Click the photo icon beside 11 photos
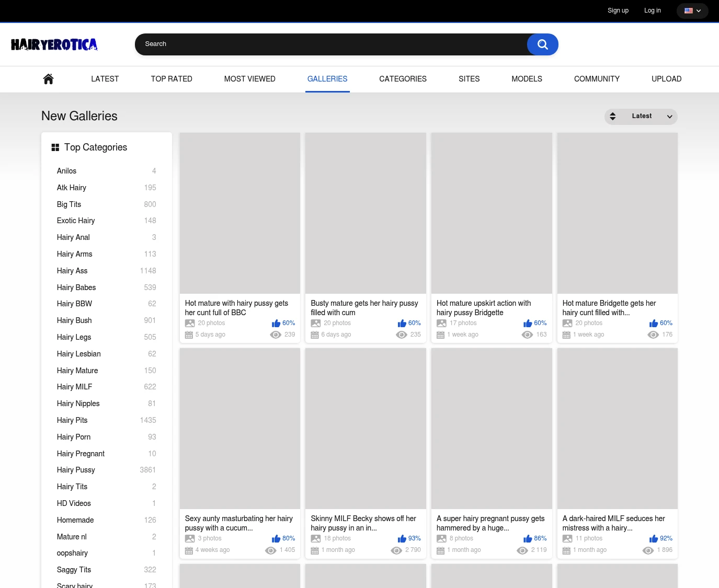 tap(567, 539)
